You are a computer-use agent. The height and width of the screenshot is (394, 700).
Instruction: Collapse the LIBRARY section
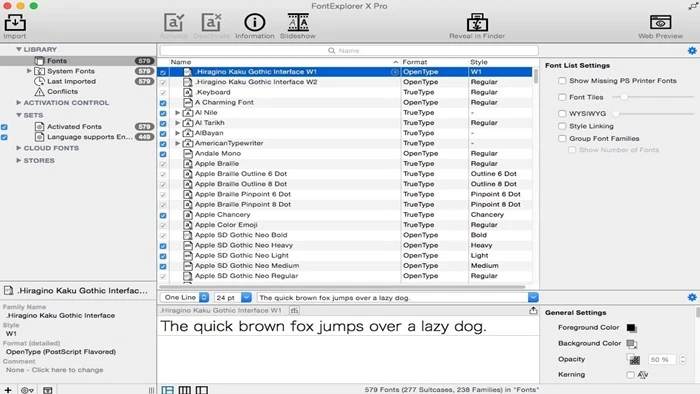[19, 50]
